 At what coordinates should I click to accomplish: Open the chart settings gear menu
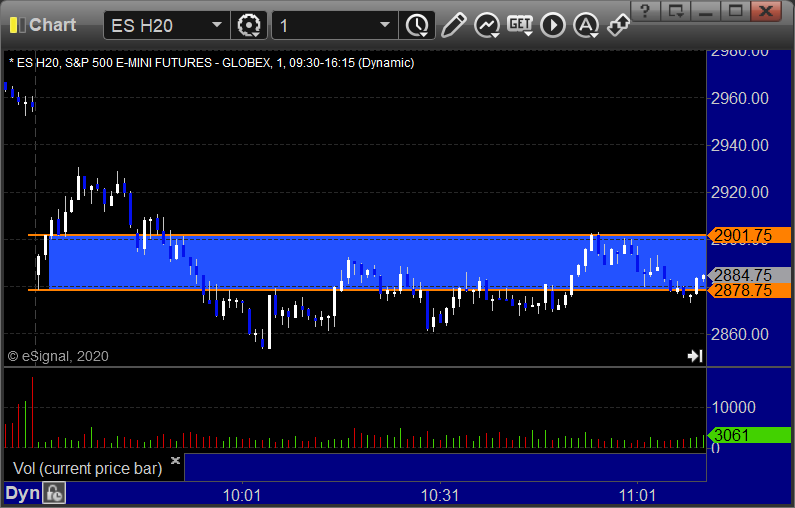249,25
